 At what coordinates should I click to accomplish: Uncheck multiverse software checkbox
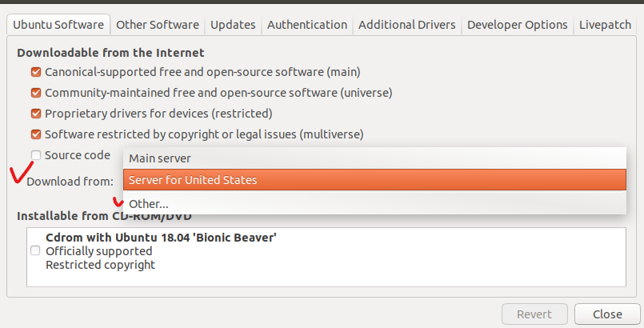[x=36, y=134]
